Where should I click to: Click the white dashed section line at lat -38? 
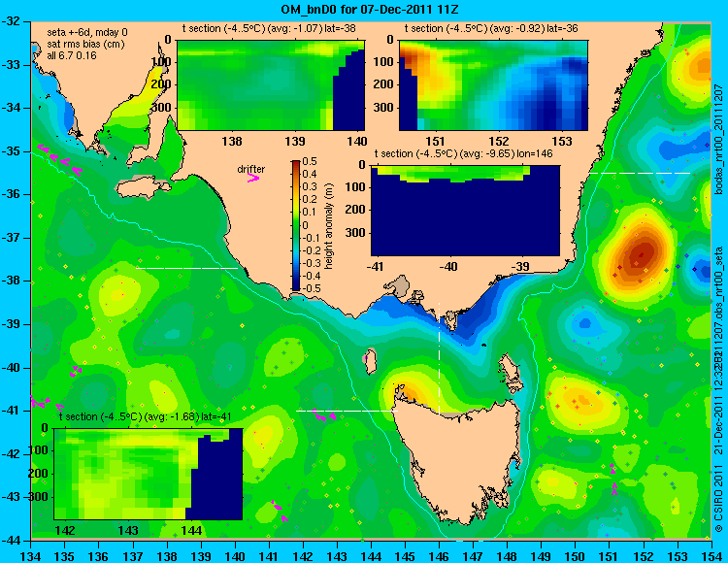click(x=186, y=268)
